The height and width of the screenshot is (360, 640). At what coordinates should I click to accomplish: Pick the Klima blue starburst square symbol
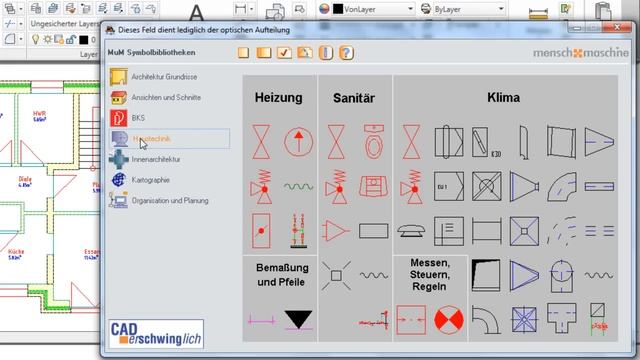(524, 320)
